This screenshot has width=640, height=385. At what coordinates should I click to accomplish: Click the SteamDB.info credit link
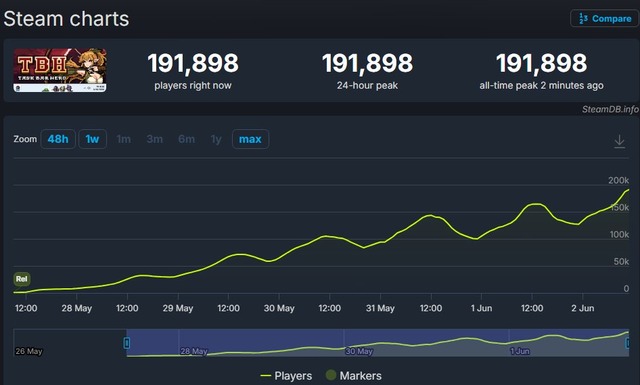coord(610,109)
